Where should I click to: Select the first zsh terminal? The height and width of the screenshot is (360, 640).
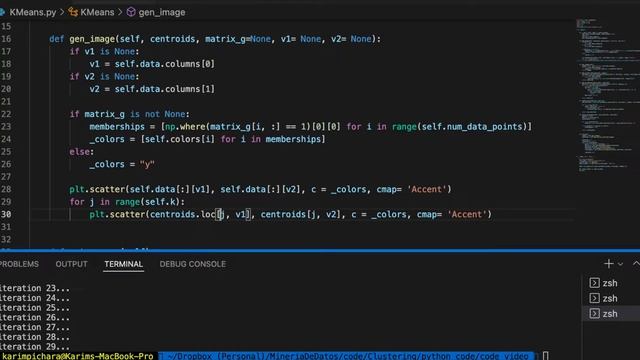[611, 283]
